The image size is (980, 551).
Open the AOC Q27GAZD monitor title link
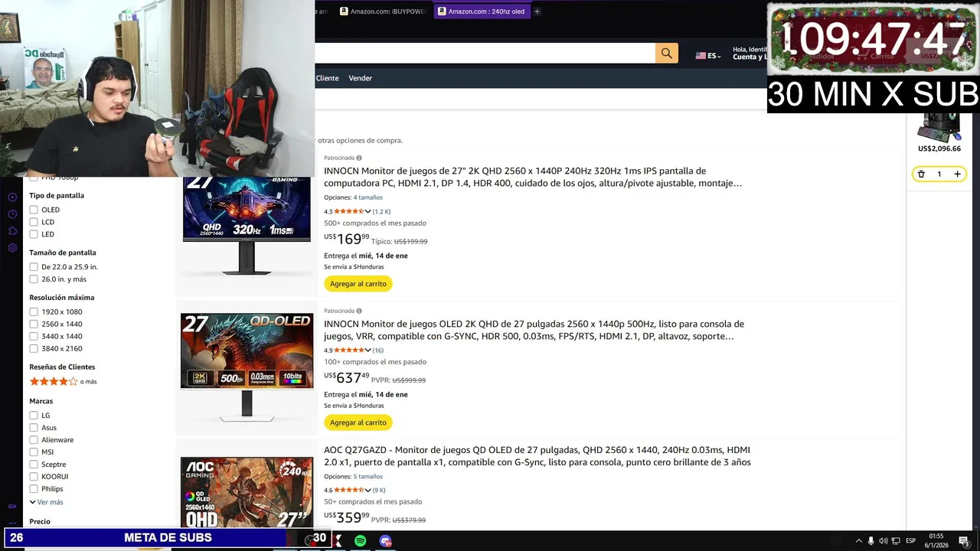pyautogui.click(x=537, y=456)
